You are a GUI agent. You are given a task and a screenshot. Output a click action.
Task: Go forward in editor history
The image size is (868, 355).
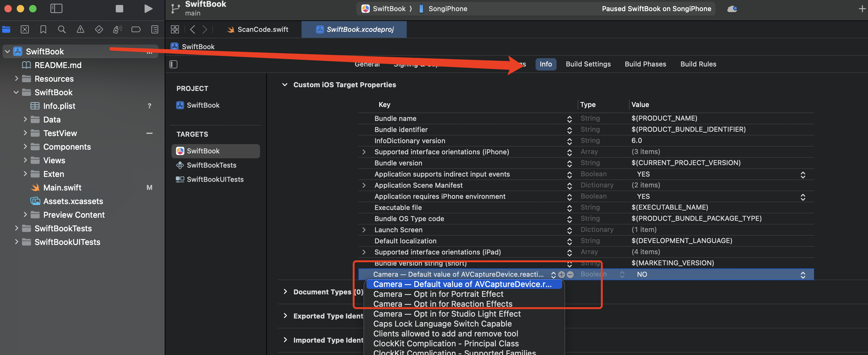[205, 29]
